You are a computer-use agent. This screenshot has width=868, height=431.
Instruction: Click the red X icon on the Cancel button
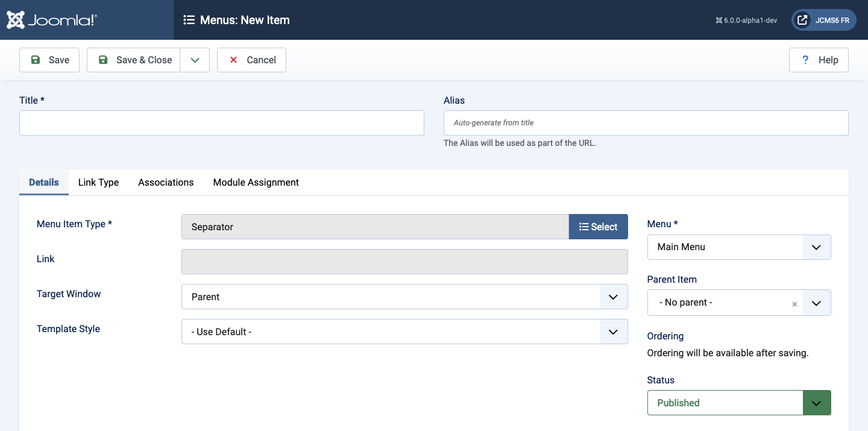coord(233,60)
